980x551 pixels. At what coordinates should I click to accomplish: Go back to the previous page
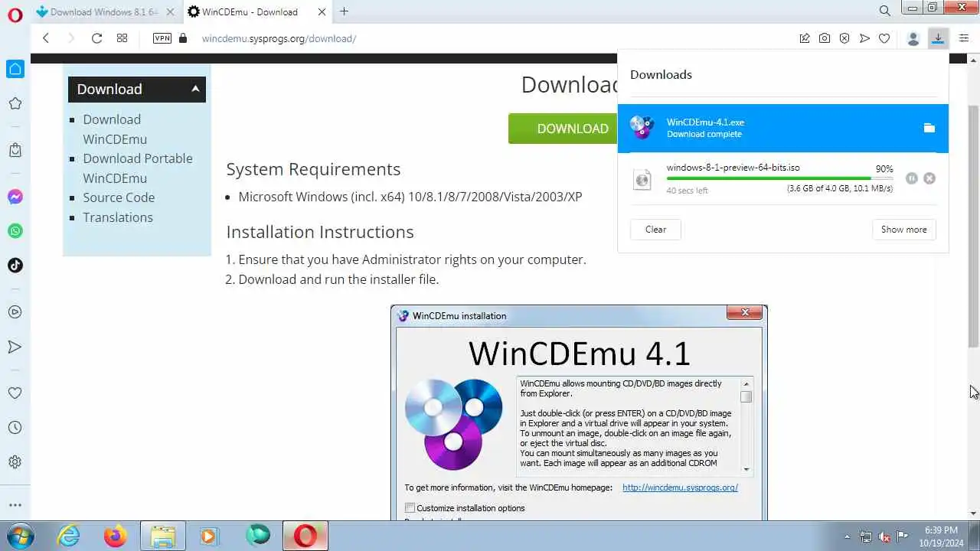(46, 38)
